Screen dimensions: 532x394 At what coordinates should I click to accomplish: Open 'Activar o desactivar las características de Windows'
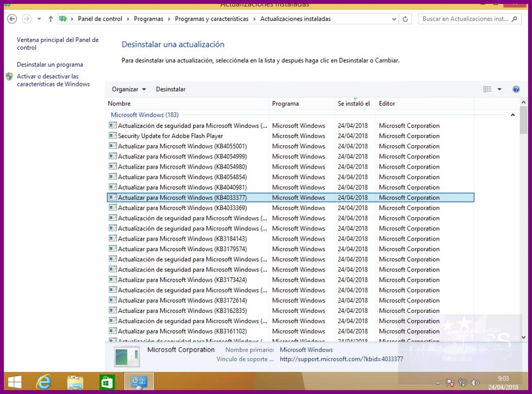pos(53,80)
